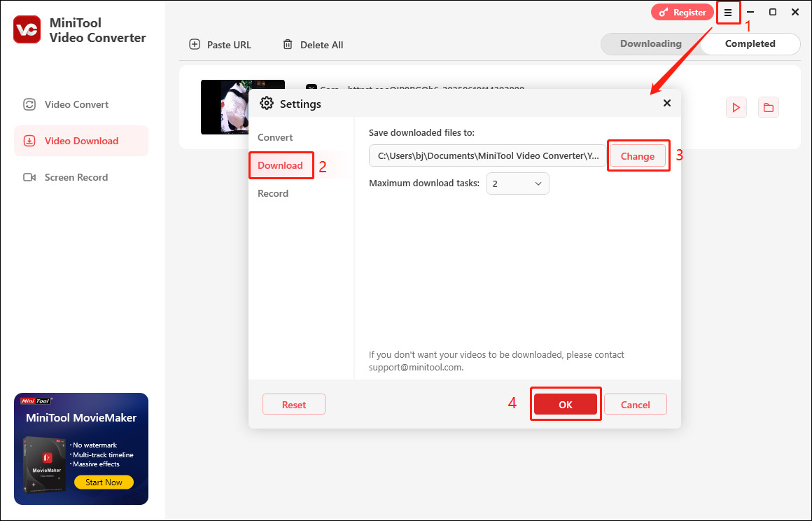This screenshot has height=521, width=812.
Task: Confirm settings with OK
Action: 566,405
